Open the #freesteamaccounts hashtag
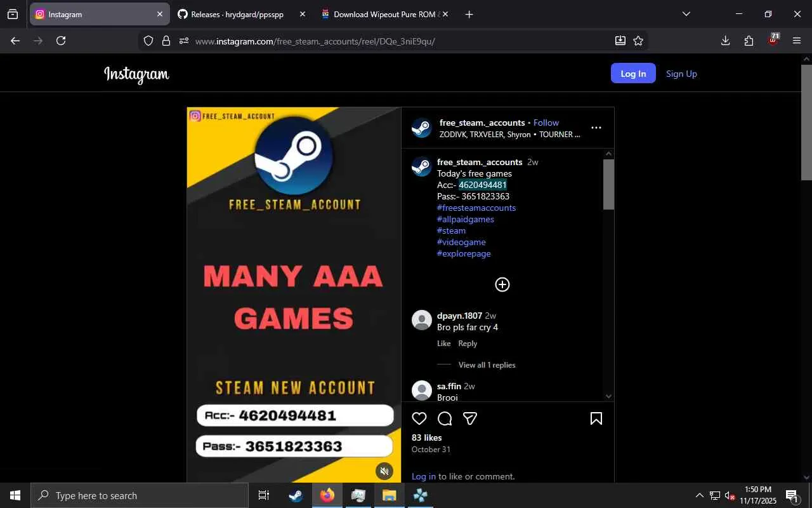This screenshot has height=508, width=812. coord(476,208)
